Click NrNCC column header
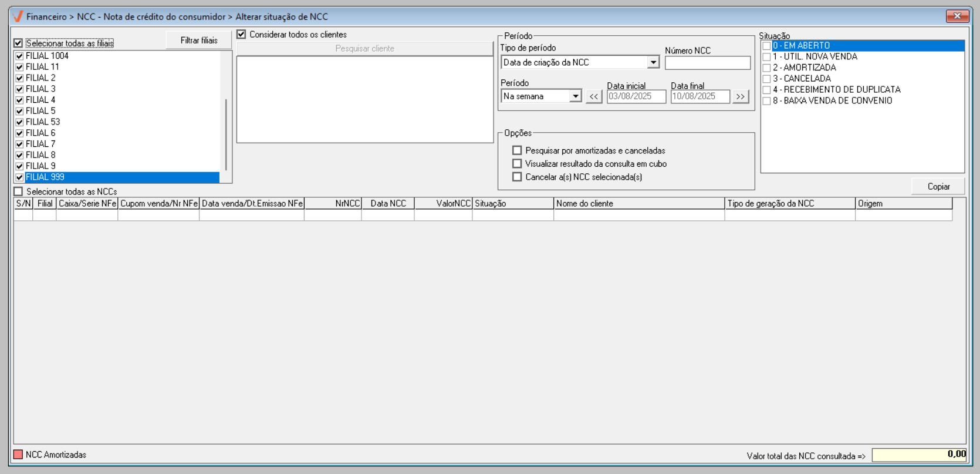The height and width of the screenshot is (474, 980). point(333,203)
